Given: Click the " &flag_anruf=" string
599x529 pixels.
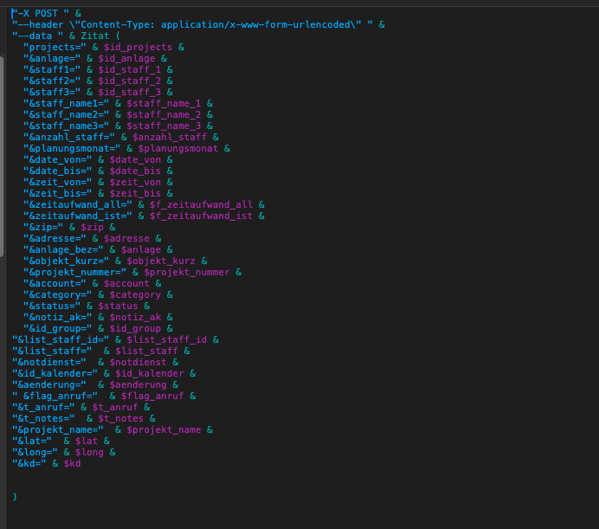Looking at the screenshot, I should tap(55, 396).
